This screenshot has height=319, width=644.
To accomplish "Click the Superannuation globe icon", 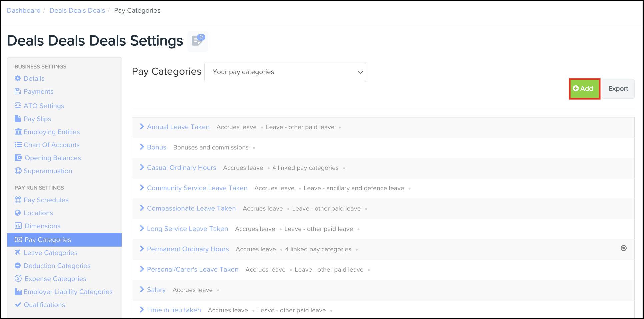I will (x=18, y=171).
